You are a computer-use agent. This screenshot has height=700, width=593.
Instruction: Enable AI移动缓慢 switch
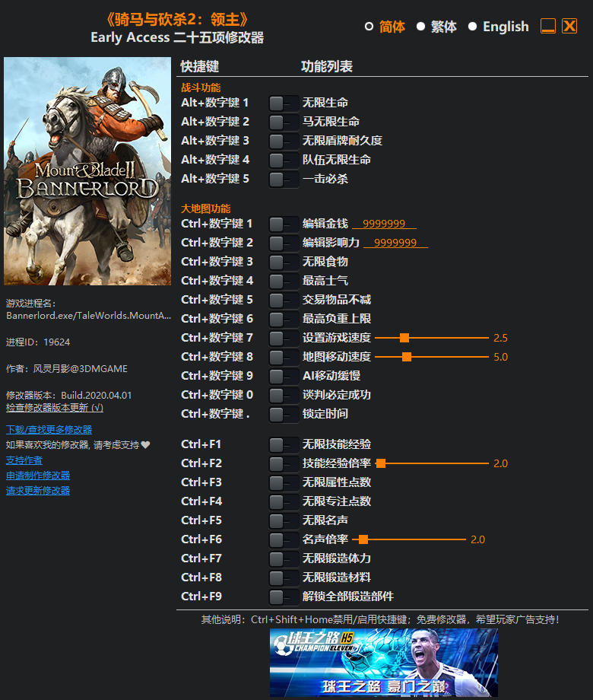[x=284, y=377]
